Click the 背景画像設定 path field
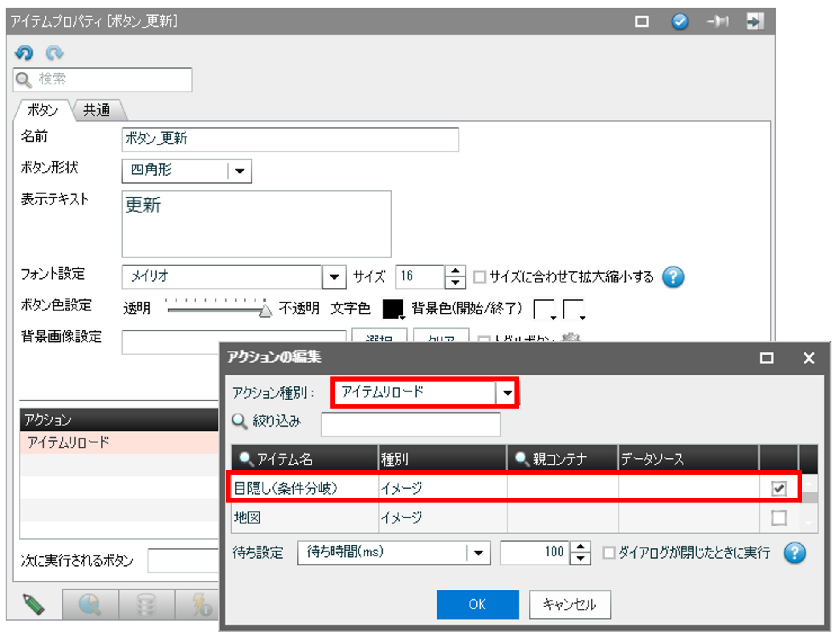 click(x=234, y=341)
